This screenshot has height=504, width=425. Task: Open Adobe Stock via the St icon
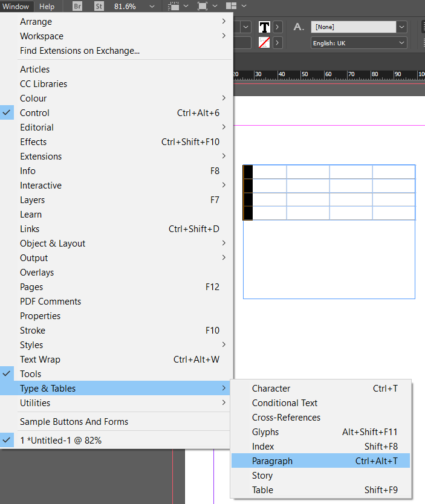tap(99, 7)
